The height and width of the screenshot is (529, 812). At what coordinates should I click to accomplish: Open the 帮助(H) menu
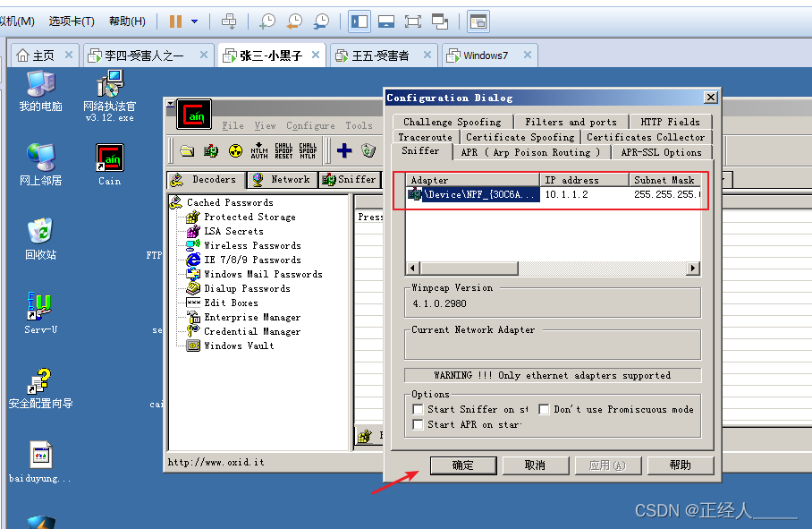pos(127,21)
